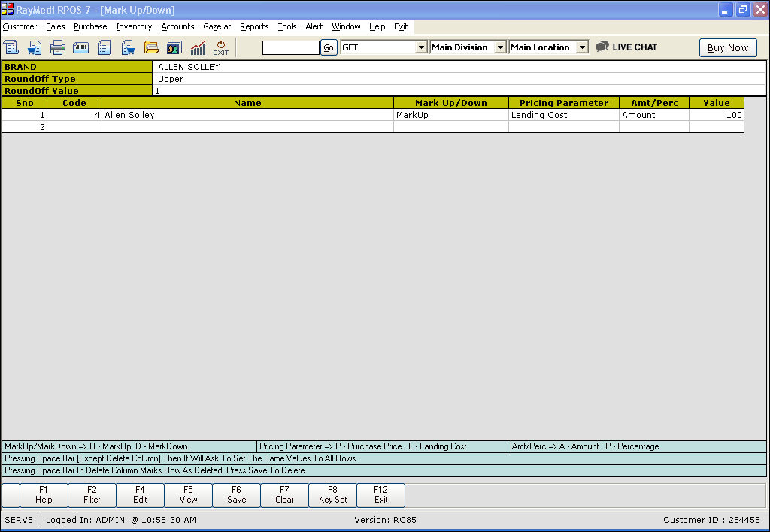Expand the Main Location dropdown

(582, 47)
